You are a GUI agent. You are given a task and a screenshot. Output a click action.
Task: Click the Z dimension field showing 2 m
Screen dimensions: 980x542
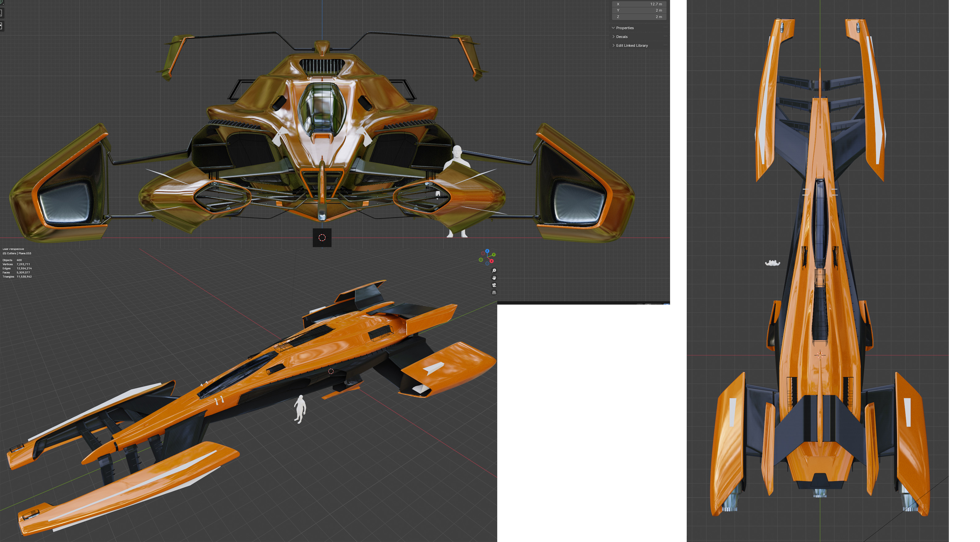coord(639,17)
